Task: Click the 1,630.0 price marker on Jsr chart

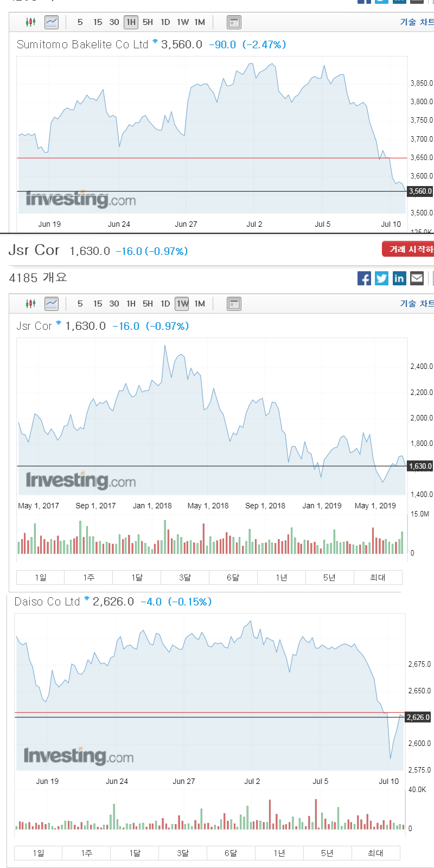Action: 420,466
